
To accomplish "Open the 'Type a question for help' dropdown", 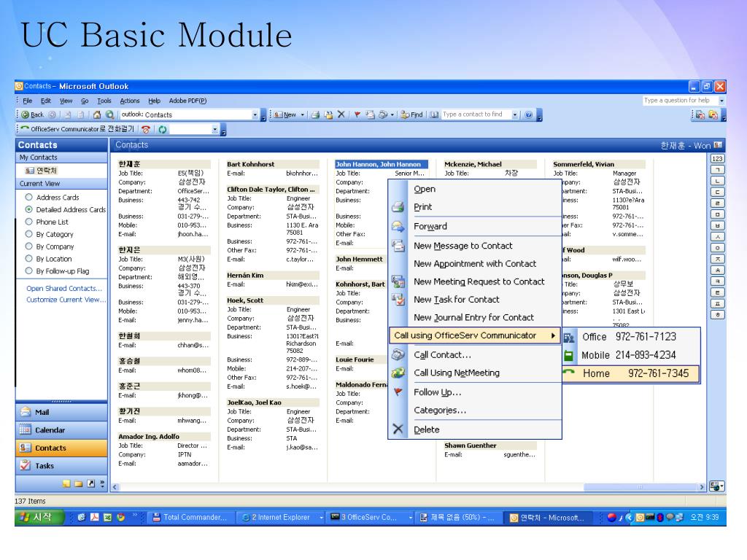I will 721,101.
